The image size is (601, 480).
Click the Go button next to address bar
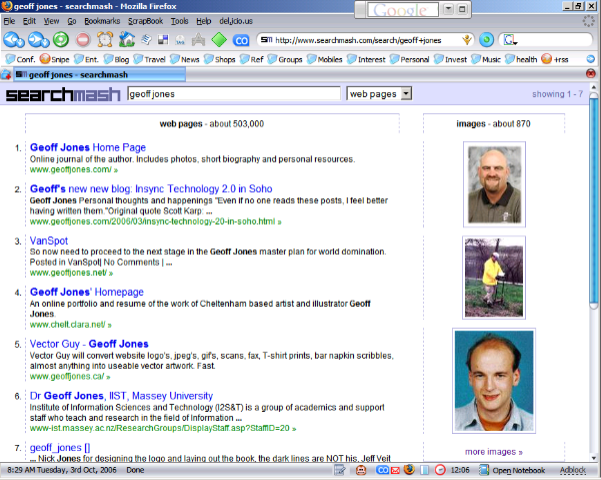tap(486, 40)
